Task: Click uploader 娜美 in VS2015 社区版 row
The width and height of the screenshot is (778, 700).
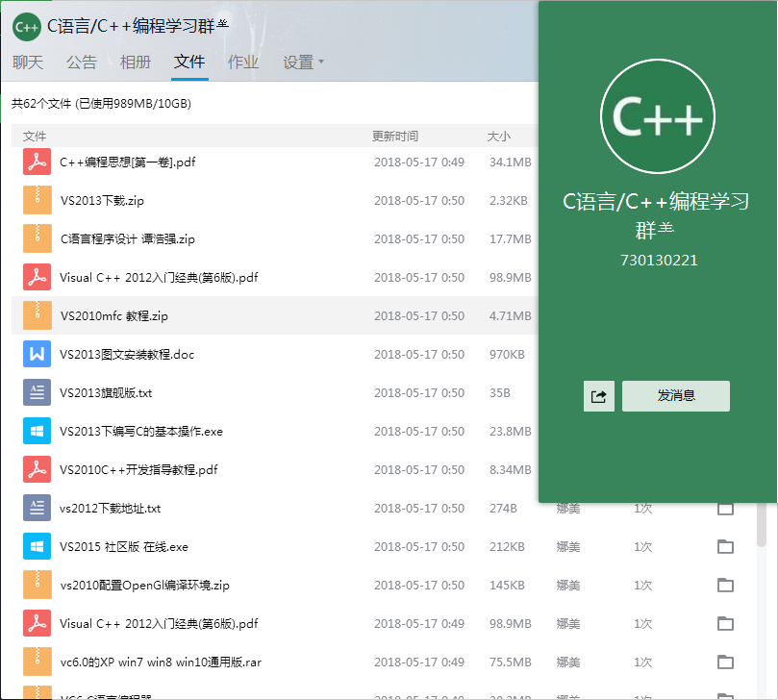Action: click(568, 547)
